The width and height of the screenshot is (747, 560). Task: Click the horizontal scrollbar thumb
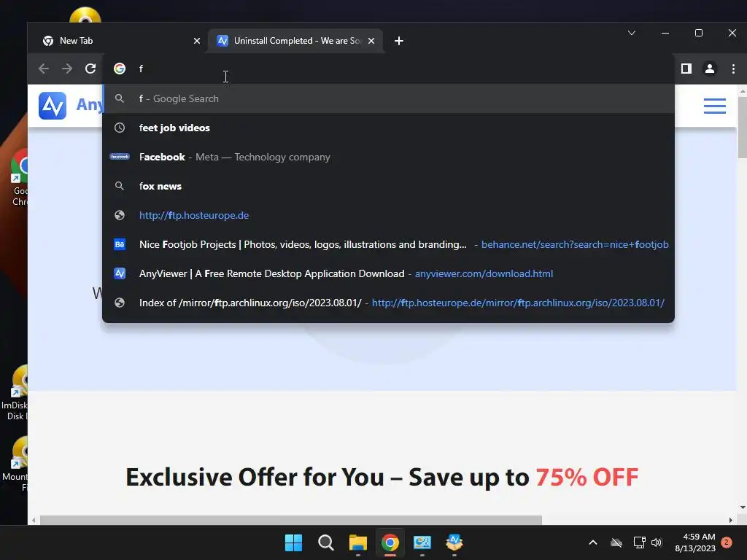tap(290, 520)
